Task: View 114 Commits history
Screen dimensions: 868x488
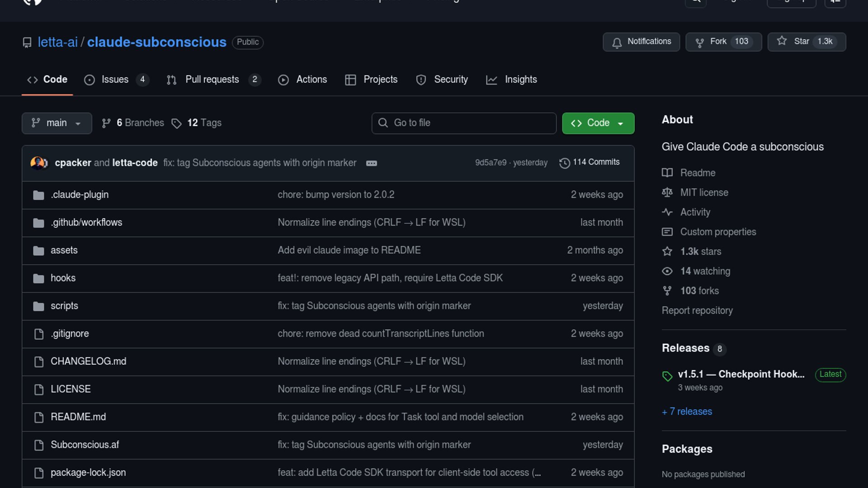Action: pos(590,162)
